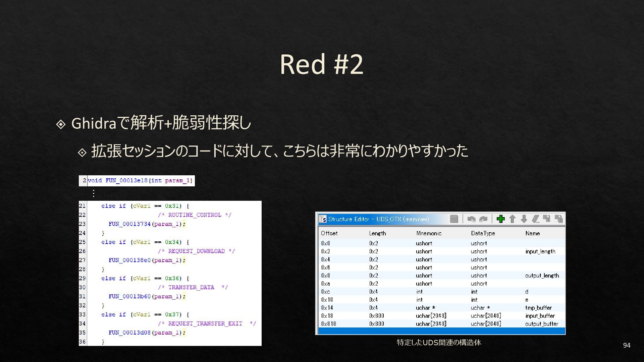The width and height of the screenshot is (644, 362).
Task: Click the highlighted blue empty row
Action: coord(441,331)
